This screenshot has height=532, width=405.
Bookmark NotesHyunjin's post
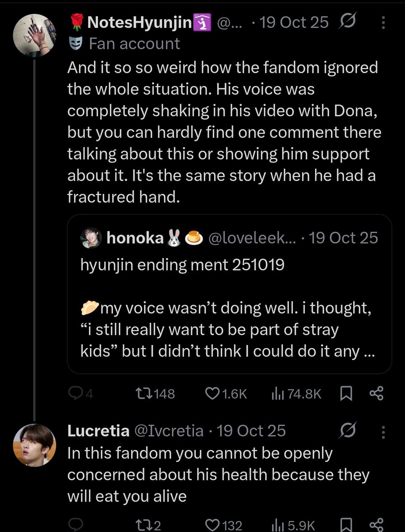pyautogui.click(x=347, y=394)
